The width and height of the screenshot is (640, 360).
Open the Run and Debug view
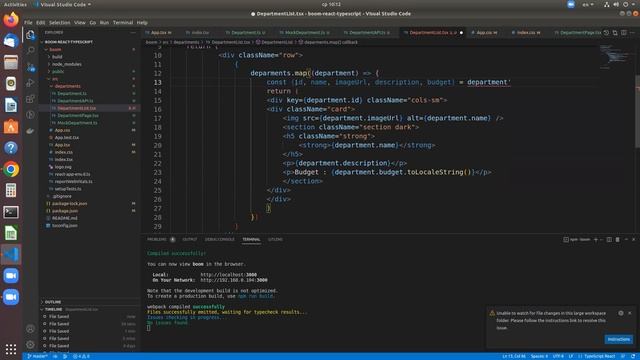[30, 83]
